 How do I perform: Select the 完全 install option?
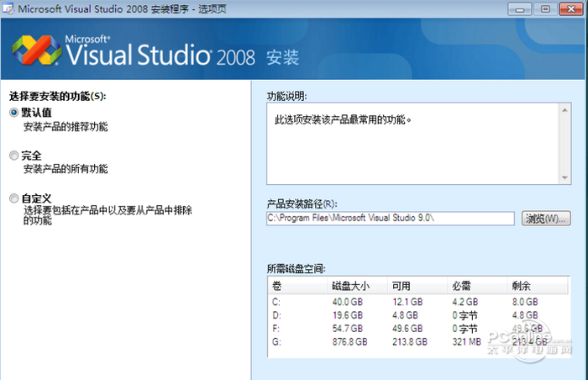tap(14, 155)
